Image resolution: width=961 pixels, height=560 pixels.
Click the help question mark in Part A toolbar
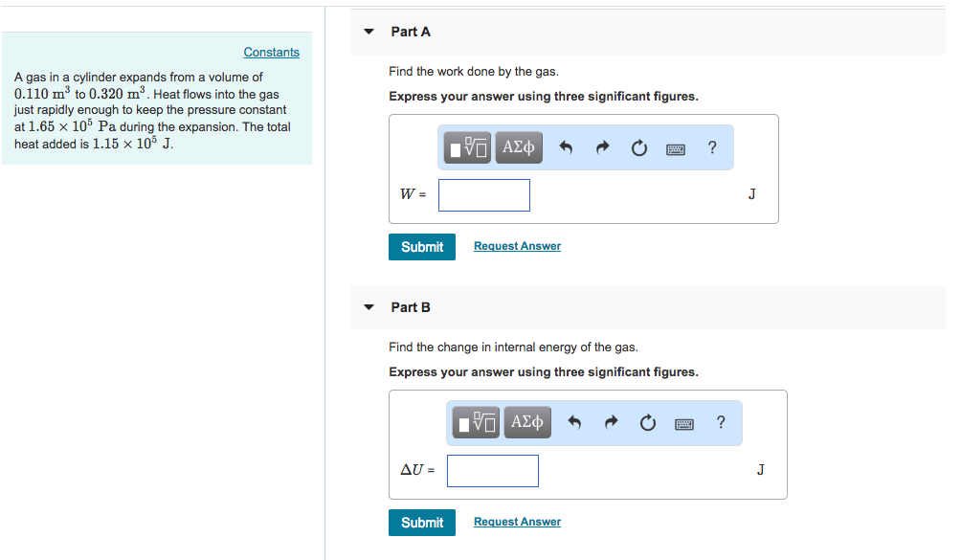coord(711,146)
